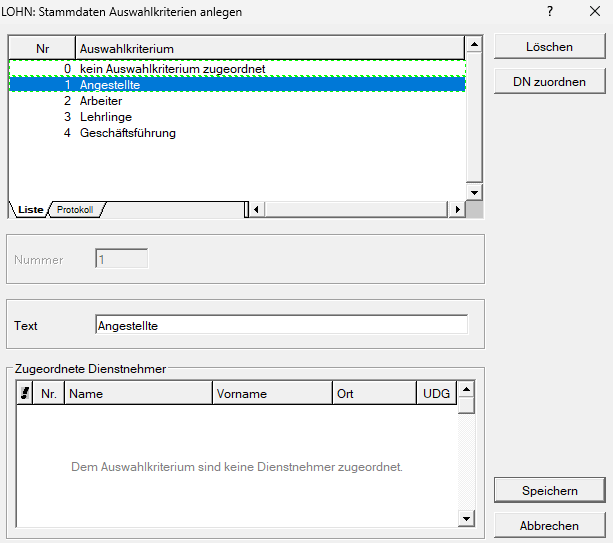Select the Arbeiter row in list
613x543 pixels.
(101, 101)
